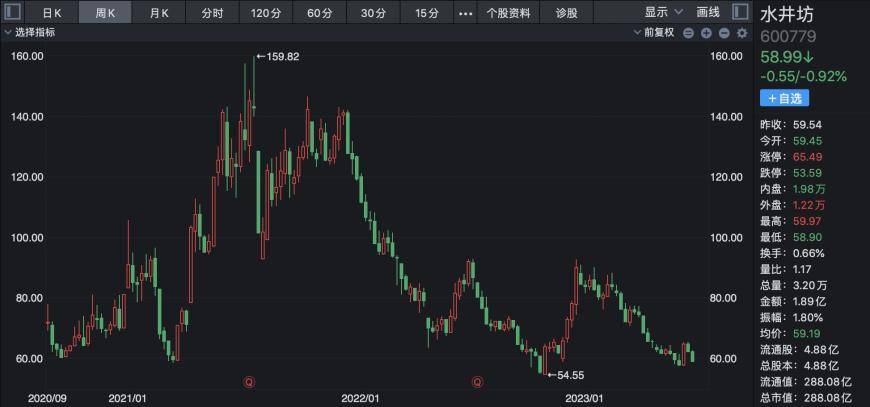The height and width of the screenshot is (407, 870).
Task: Switch to 月K monthly chart tab
Action: (x=159, y=13)
